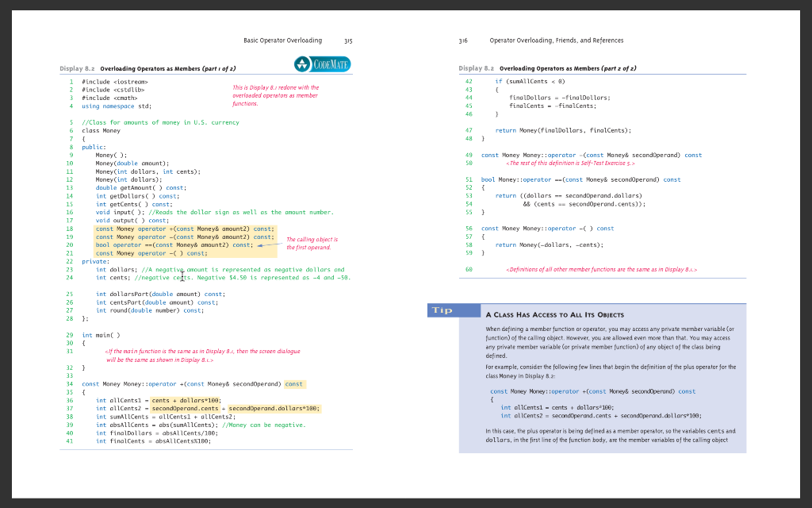Click 'int finalCents = absAllCents%100;' line

153,441
